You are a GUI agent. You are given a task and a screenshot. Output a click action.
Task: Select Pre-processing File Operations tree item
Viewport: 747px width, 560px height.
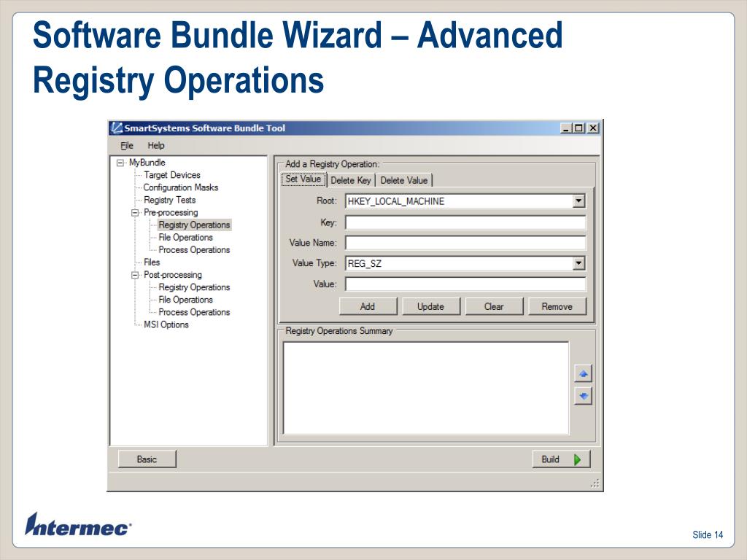click(x=186, y=237)
